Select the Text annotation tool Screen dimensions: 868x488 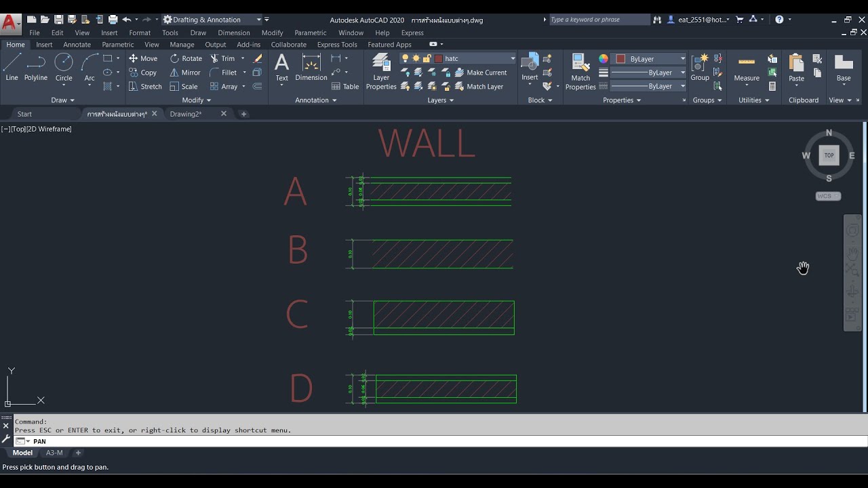pos(281,68)
